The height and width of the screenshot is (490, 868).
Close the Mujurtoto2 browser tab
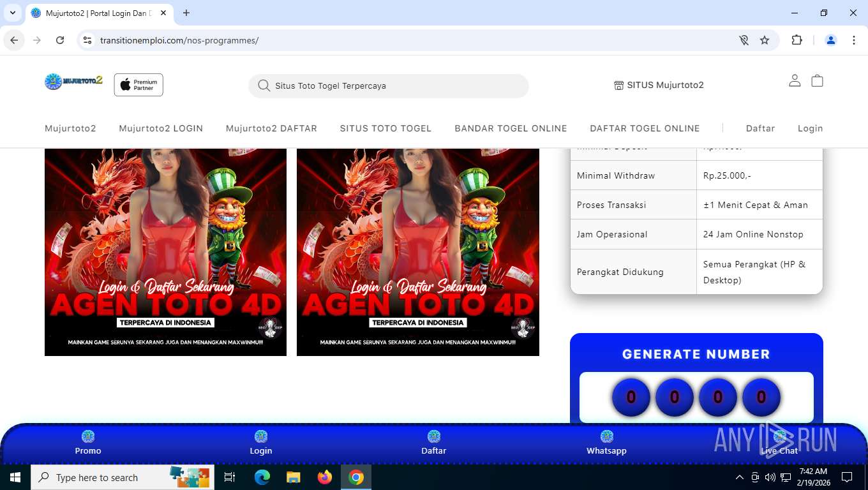163,13
